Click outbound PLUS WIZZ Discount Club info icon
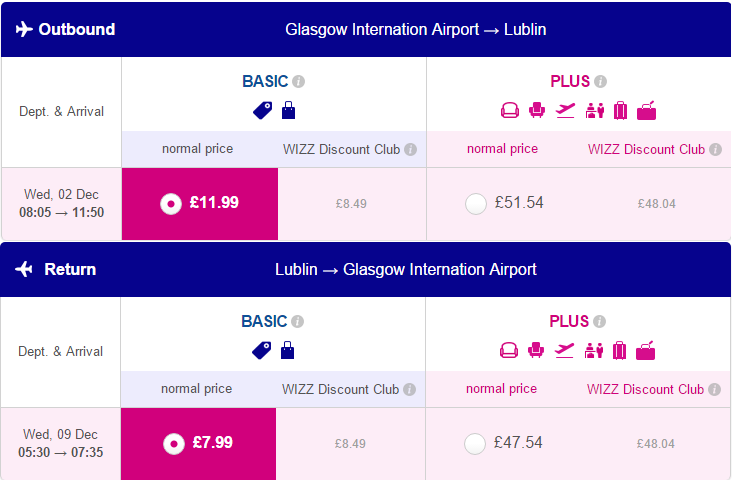 pos(715,149)
